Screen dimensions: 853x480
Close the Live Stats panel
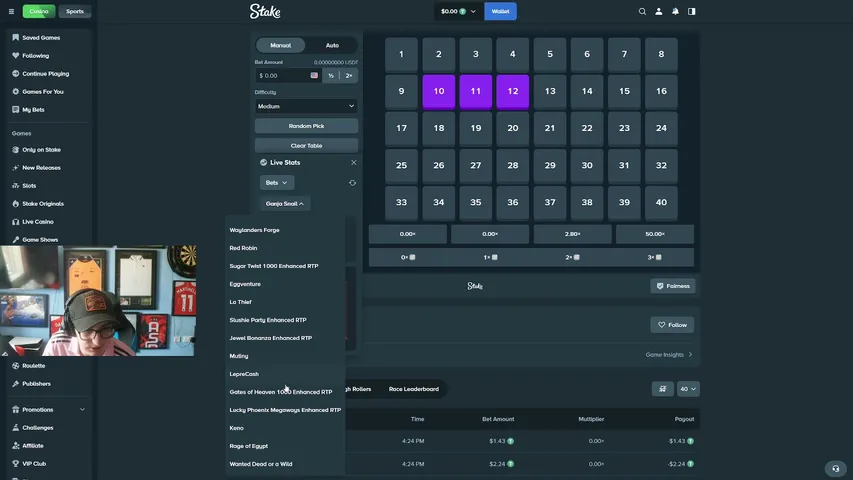pos(354,163)
